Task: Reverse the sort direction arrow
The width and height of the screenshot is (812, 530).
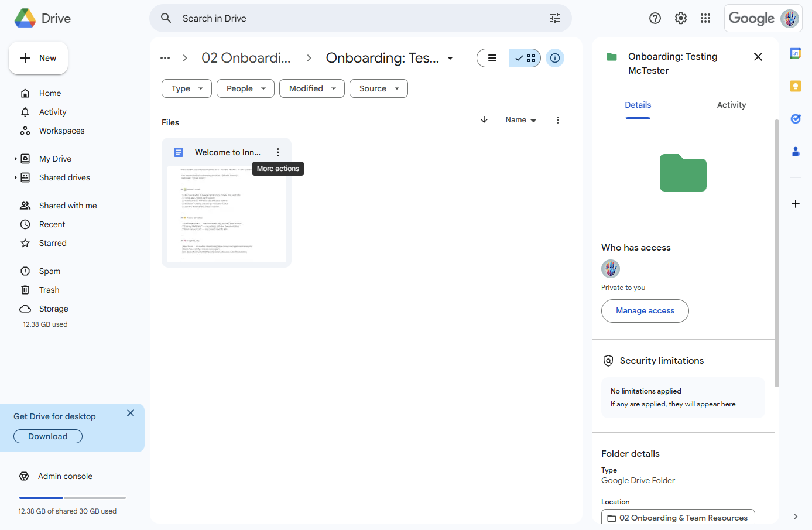Action: click(484, 119)
